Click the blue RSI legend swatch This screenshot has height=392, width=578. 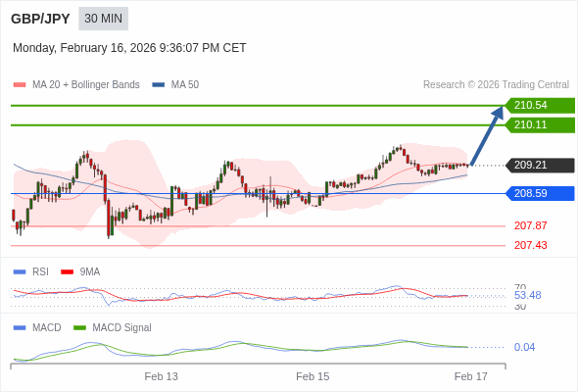point(20,272)
